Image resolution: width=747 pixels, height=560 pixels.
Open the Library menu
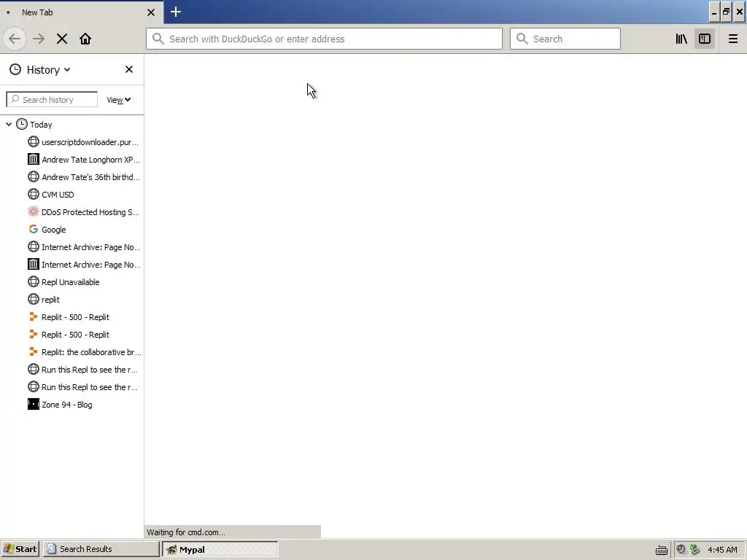point(681,39)
